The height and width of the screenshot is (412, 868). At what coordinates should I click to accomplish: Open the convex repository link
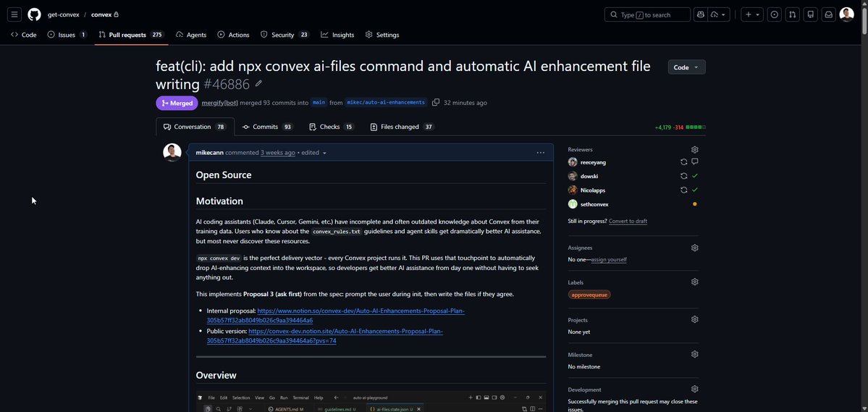pyautogui.click(x=101, y=14)
